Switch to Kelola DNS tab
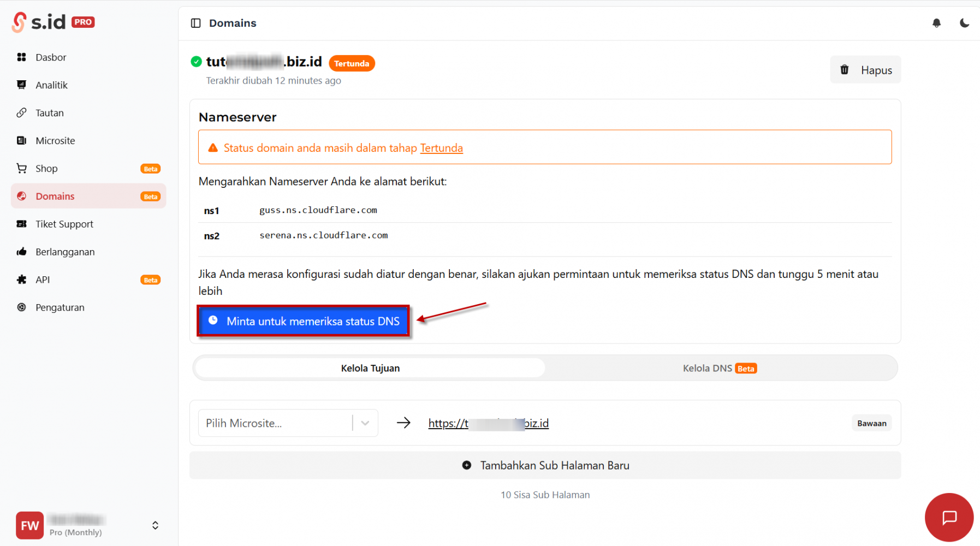The image size is (980, 546). [x=719, y=369]
